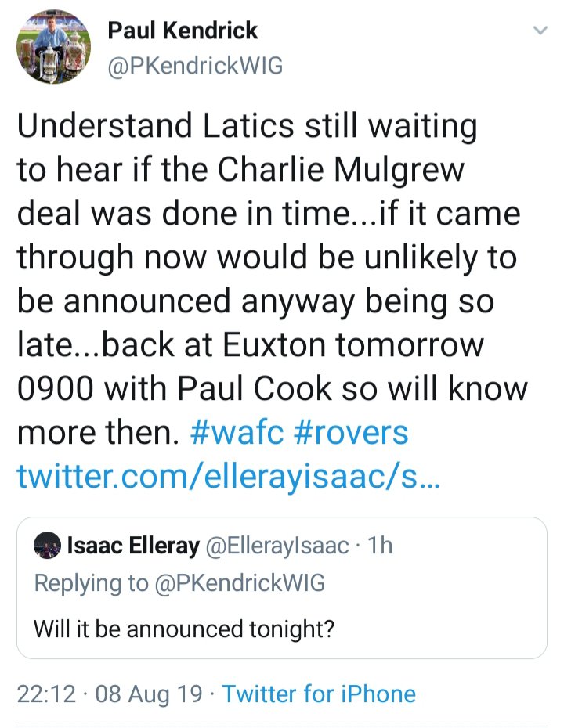Image resolution: width=564 pixels, height=728 pixels.
Task: Open Isaac Elleray's name in quoted tweet
Action: (134, 546)
